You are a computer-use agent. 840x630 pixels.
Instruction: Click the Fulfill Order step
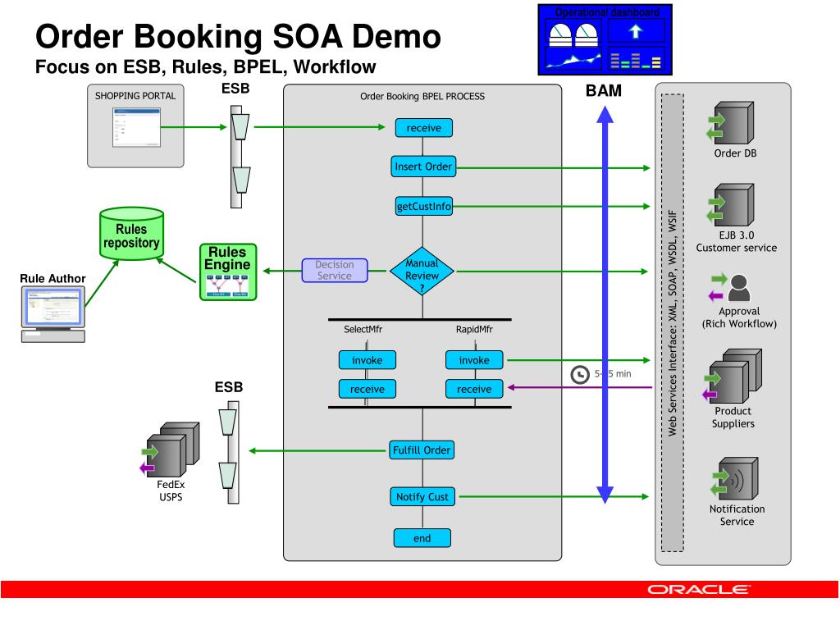[x=422, y=450]
